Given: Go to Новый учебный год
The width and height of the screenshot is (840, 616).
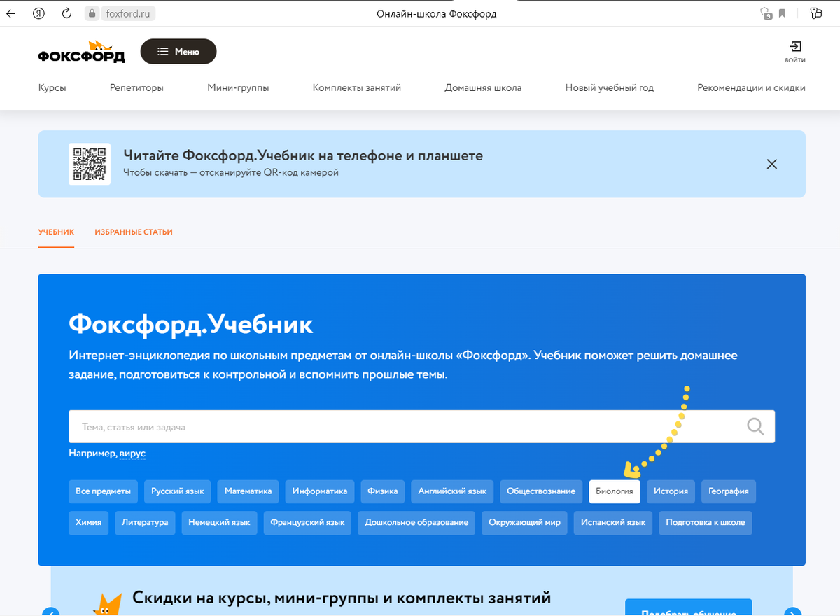Looking at the screenshot, I should 610,88.
